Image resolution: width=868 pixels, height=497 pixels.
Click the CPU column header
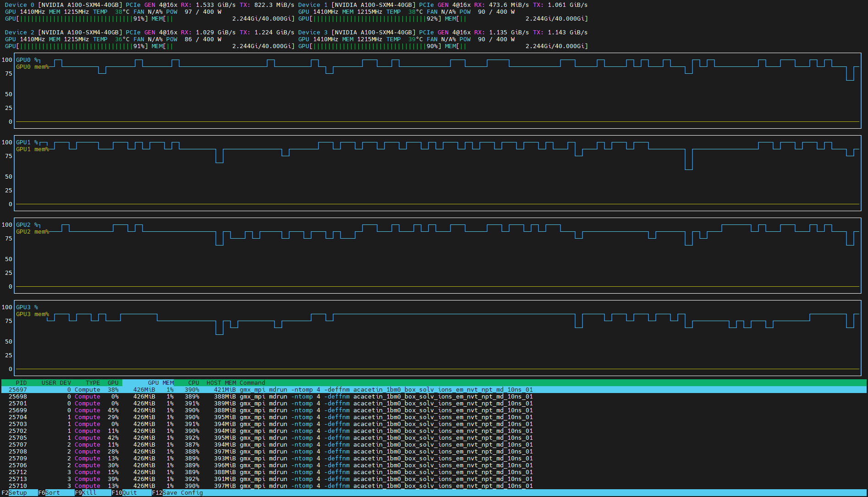[x=193, y=382]
